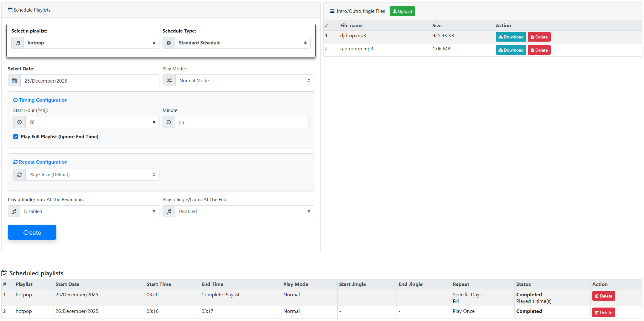The image size is (644, 321).
Task: Click the clock icon beside Start Hour
Action: (19, 122)
